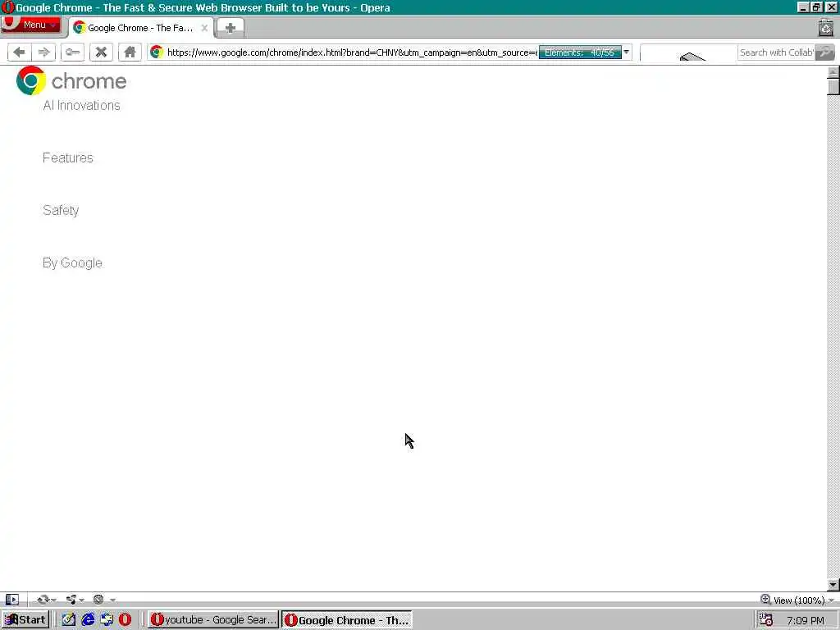The width and height of the screenshot is (840, 630).
Task: Click the system tray scheduler icon
Action: 766,620
